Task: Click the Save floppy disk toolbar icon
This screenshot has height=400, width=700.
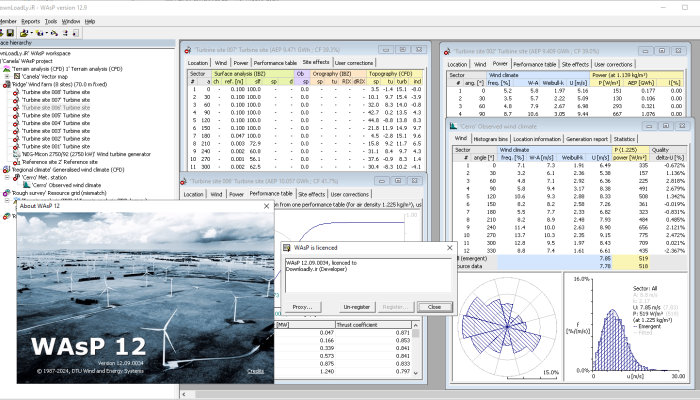Action: (x=10, y=33)
